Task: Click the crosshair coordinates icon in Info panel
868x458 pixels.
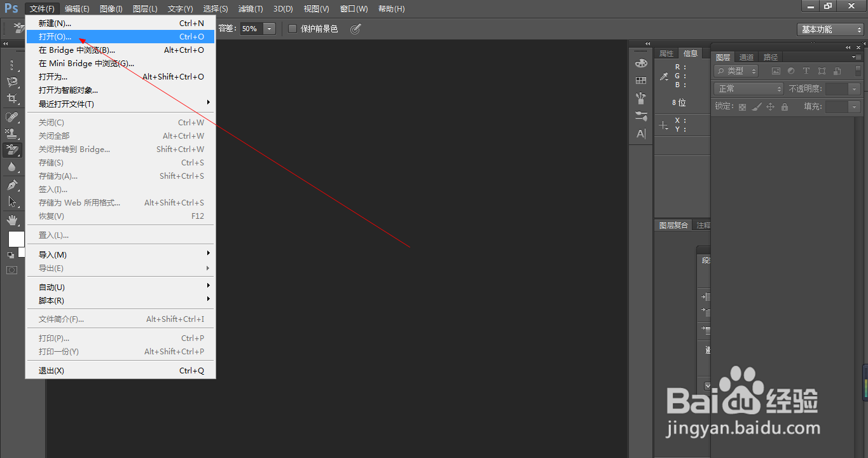Action: (x=664, y=125)
